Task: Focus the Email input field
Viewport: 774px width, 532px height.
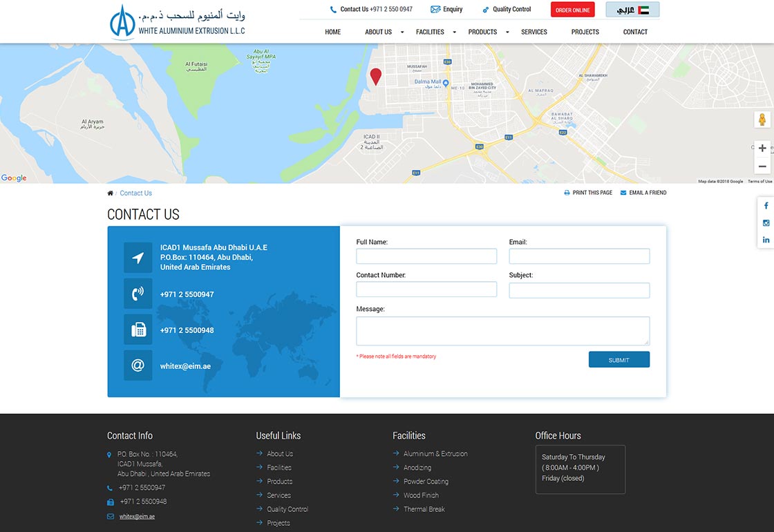Action: click(x=580, y=256)
